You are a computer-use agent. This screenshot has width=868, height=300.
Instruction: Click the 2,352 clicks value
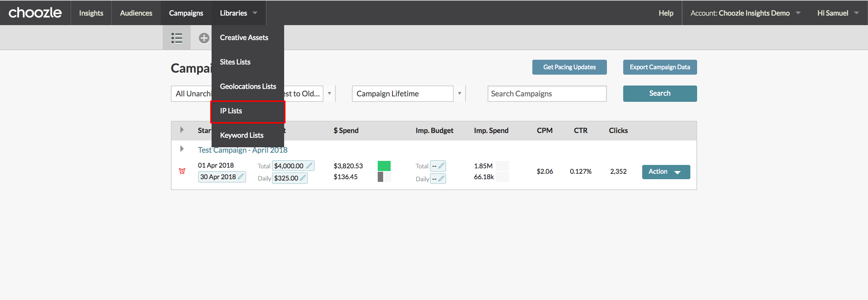(x=618, y=171)
